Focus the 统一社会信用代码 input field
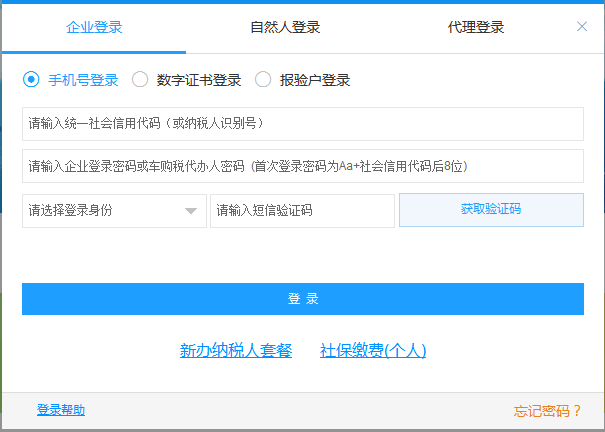The image size is (605, 432). [x=303, y=124]
